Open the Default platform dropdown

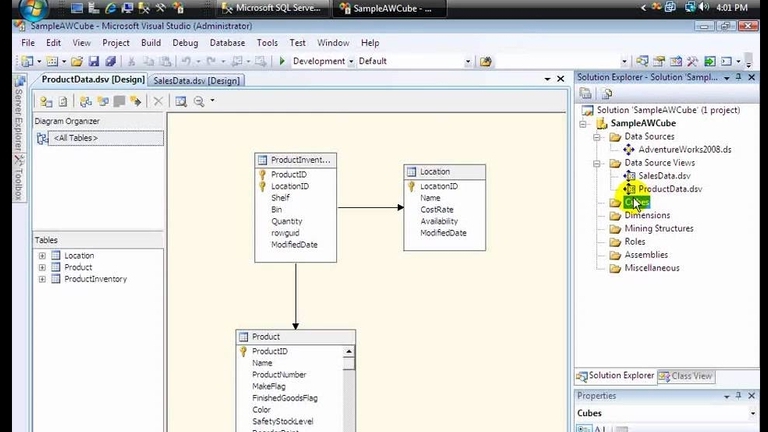tap(468, 61)
